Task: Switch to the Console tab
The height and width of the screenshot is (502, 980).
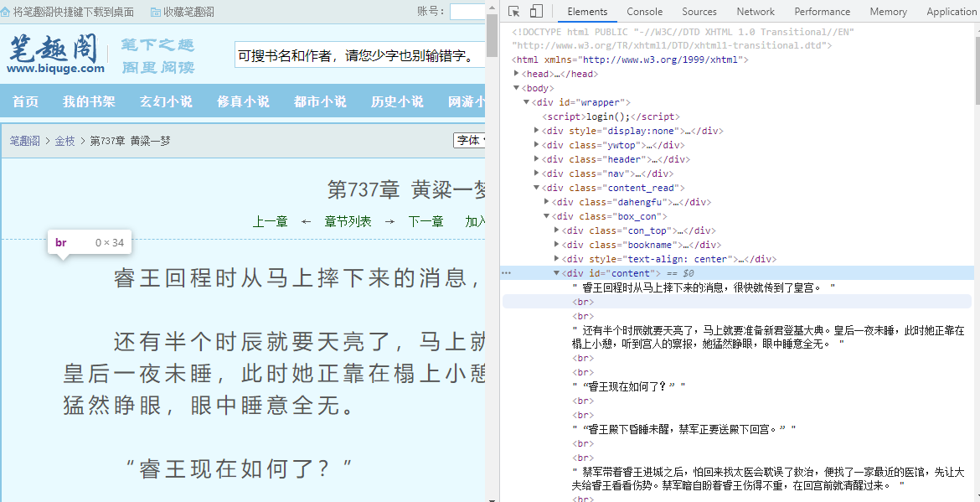Action: point(644,11)
